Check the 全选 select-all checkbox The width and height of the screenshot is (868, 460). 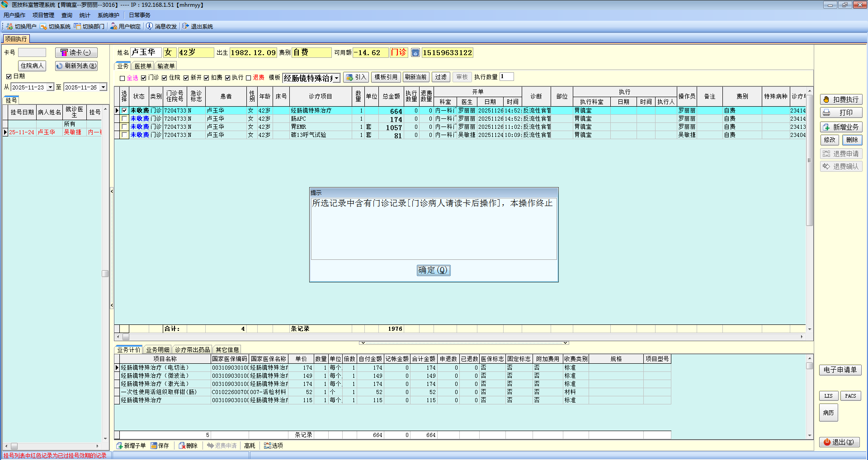[122, 78]
